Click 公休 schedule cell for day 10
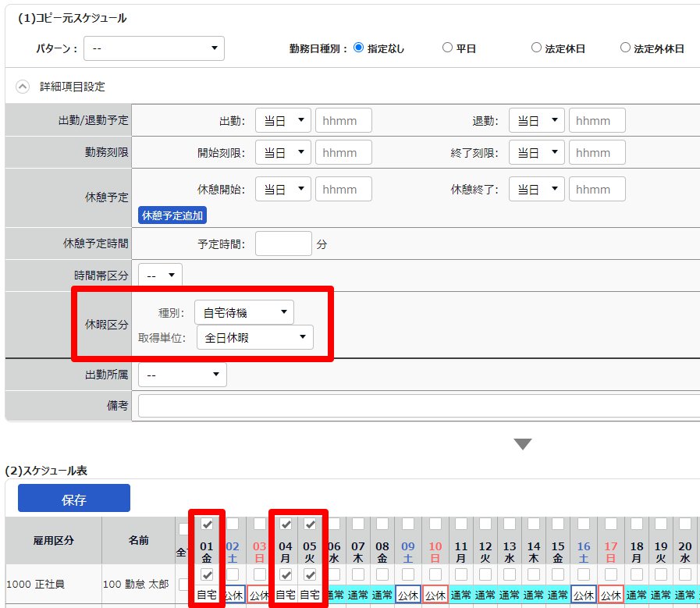 (435, 595)
